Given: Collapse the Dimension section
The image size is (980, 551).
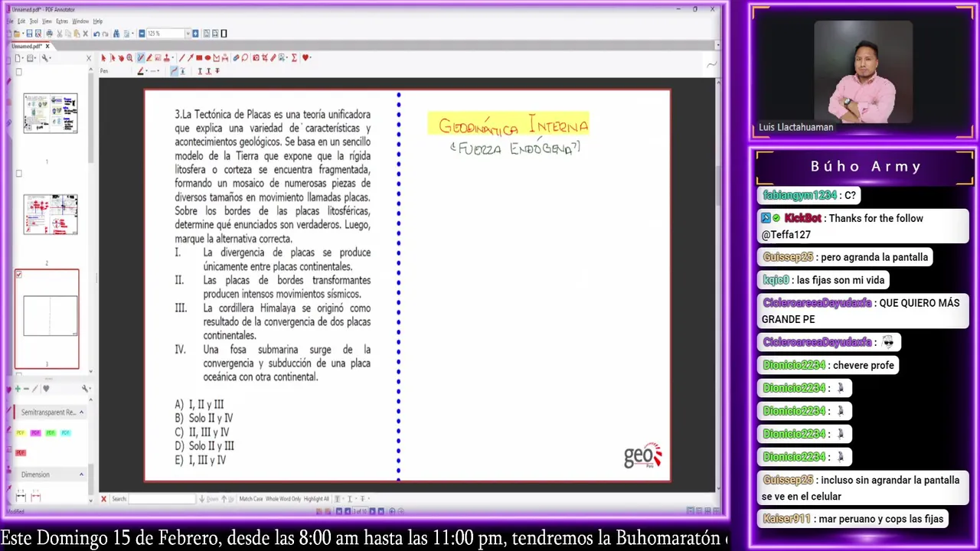Looking at the screenshot, I should click(81, 474).
